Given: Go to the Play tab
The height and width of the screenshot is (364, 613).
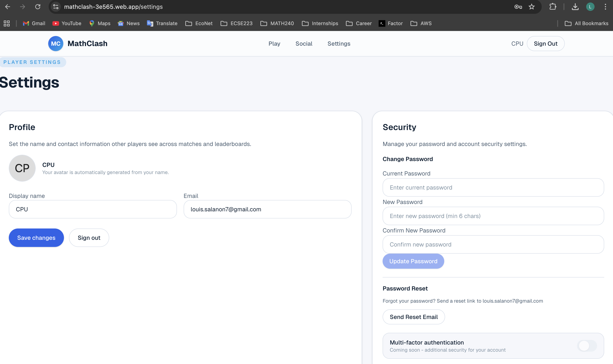Looking at the screenshot, I should pos(274,44).
